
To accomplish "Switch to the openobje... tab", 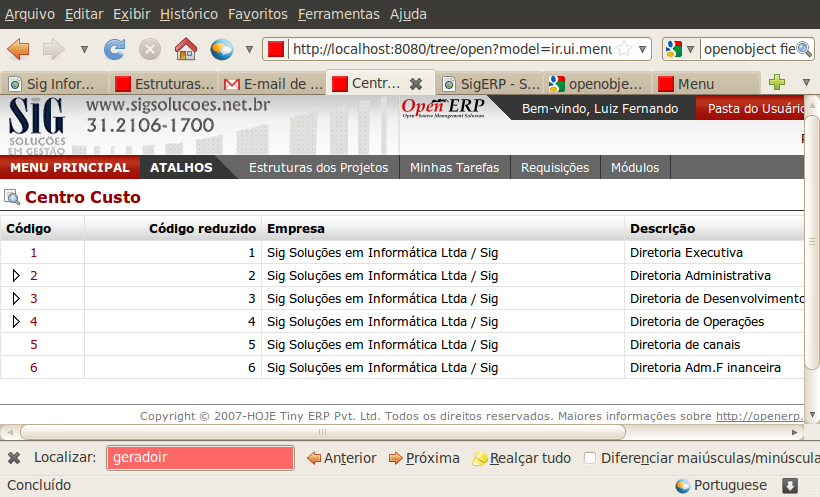I will 598,84.
